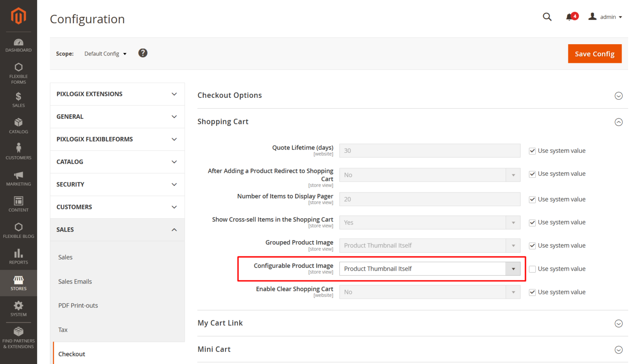Uncheck Use system value for Enable Clear Shopping Cart
The height and width of the screenshot is (364, 640).
(x=532, y=292)
